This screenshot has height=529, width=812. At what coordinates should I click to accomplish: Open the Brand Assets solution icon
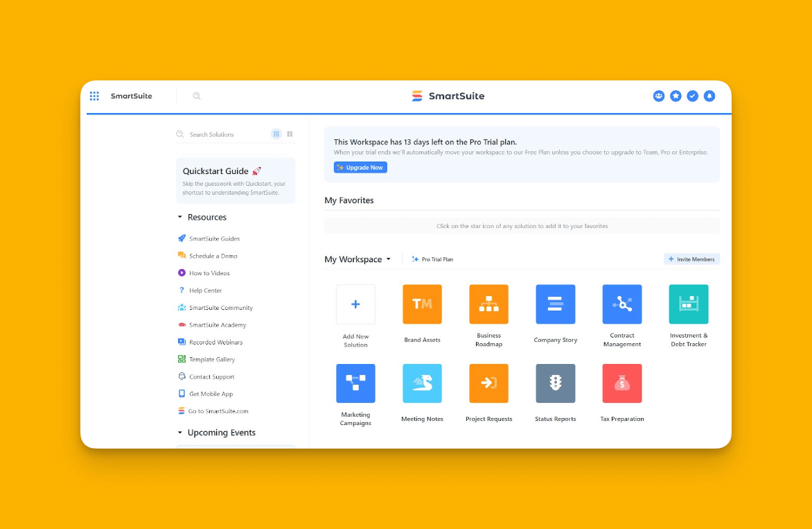click(x=422, y=304)
